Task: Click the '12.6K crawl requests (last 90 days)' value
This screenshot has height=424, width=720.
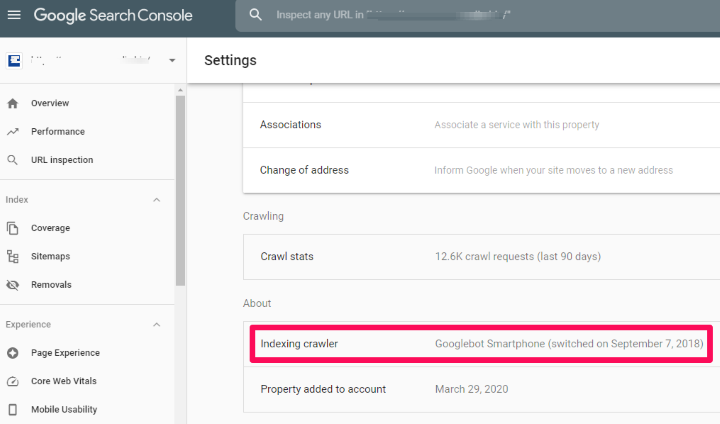Action: pos(518,256)
